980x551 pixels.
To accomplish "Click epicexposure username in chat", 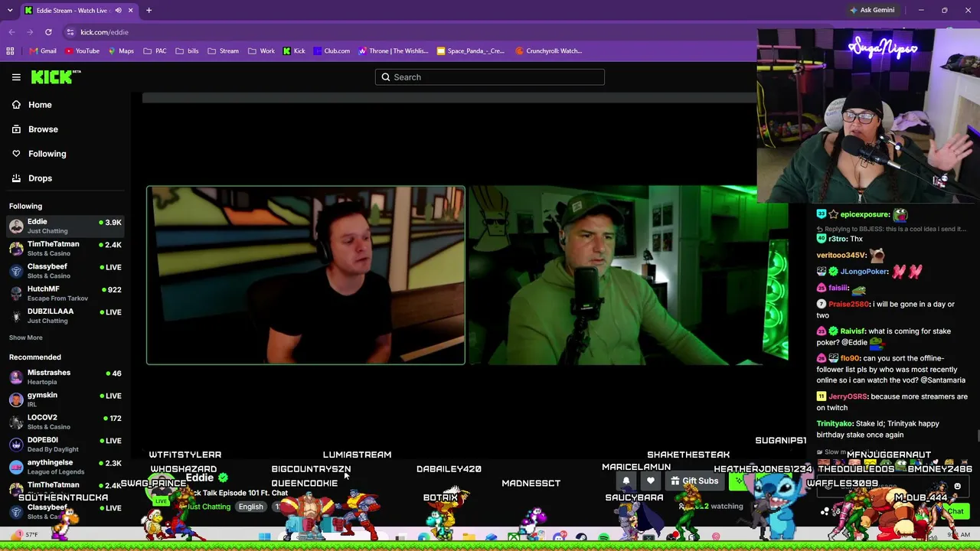I will (864, 215).
